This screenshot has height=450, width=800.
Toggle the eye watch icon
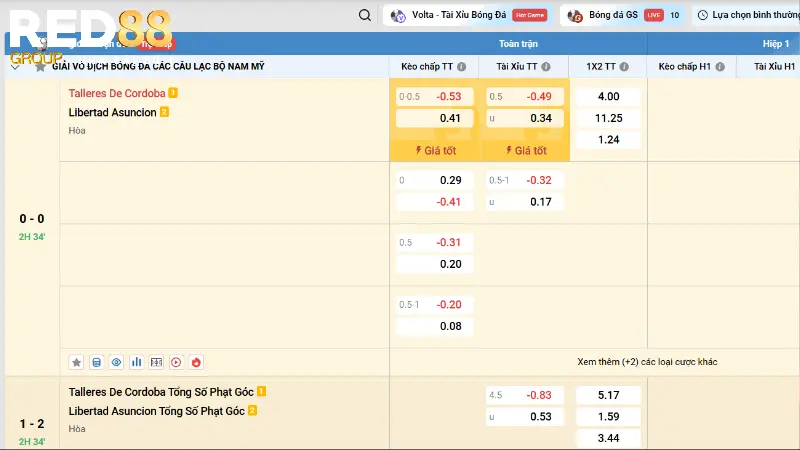(x=116, y=362)
